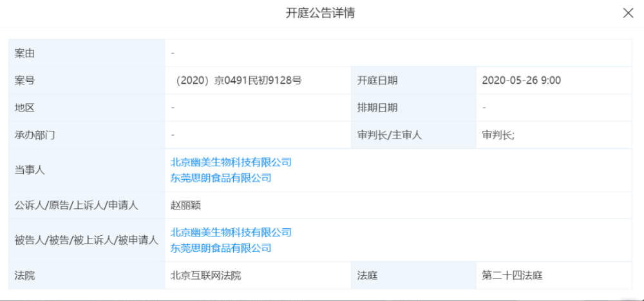Click the 排期日期 field label

377,108
